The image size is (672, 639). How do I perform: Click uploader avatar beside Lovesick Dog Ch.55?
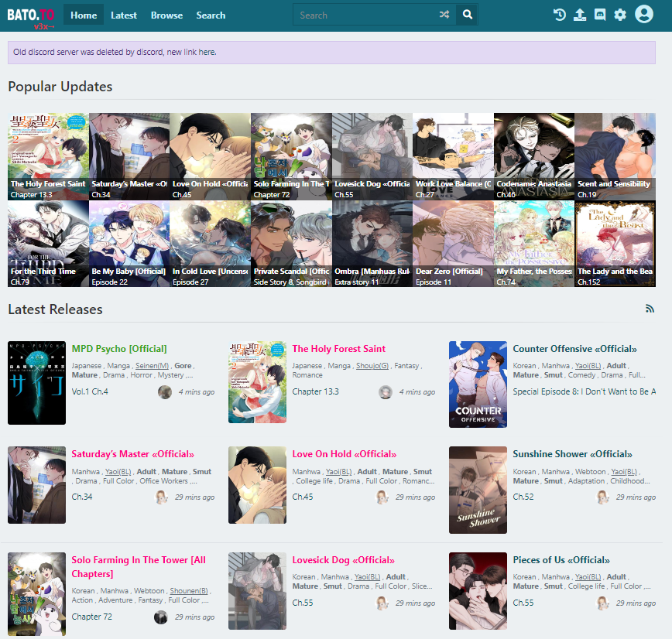[382, 603]
